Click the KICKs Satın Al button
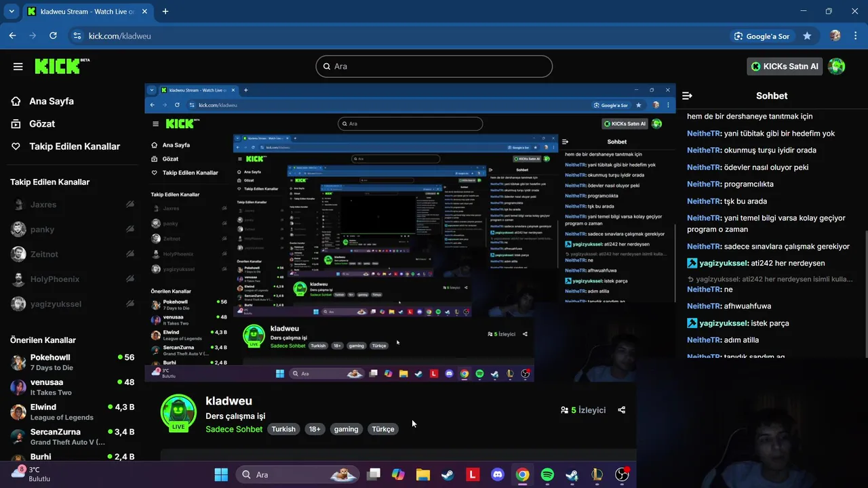The image size is (868, 488). pos(786,66)
